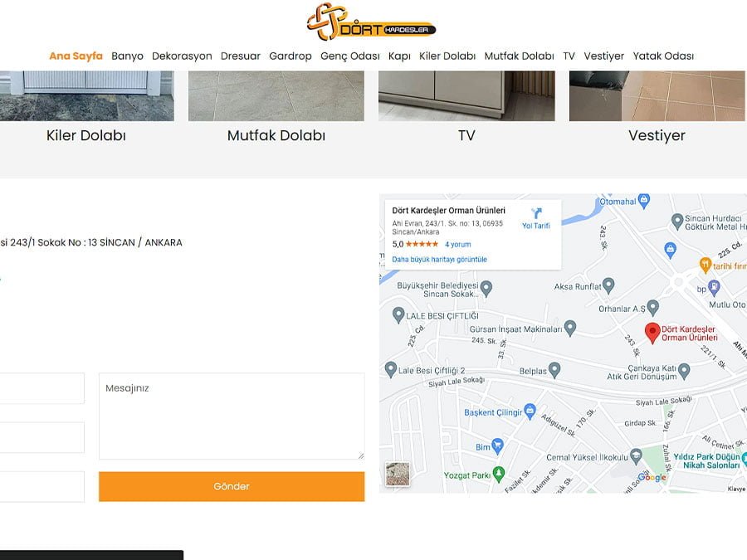Click the Dört Kardeşler logo
This screenshot has width=747, height=560.
tap(371, 22)
